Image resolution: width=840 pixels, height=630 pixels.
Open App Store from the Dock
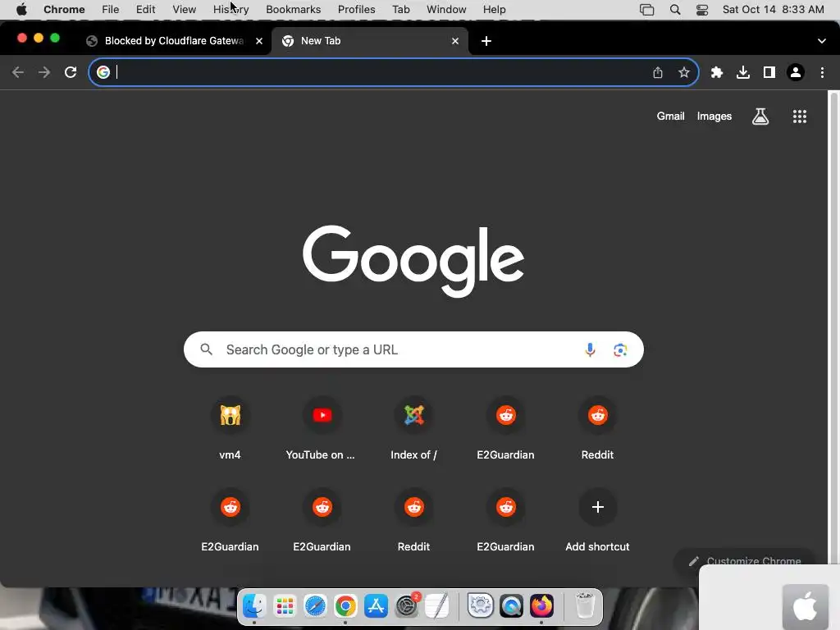[376, 606]
